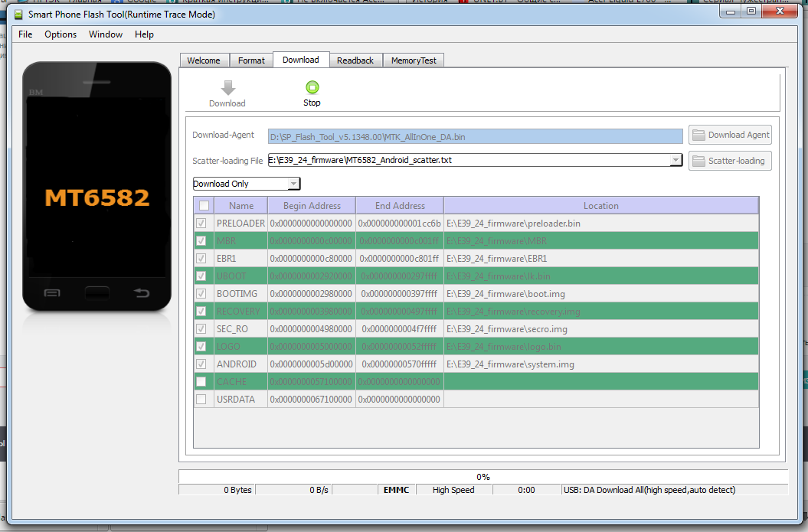Expand the Download Only mode dropdown
The height and width of the screenshot is (532, 808).
[x=293, y=184]
